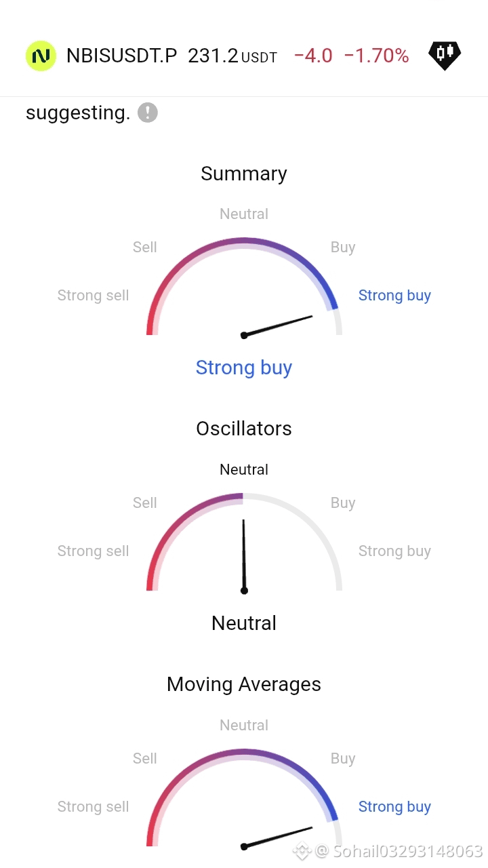Tap the Binance watermark logo icon
488x868 pixels.
click(x=302, y=850)
